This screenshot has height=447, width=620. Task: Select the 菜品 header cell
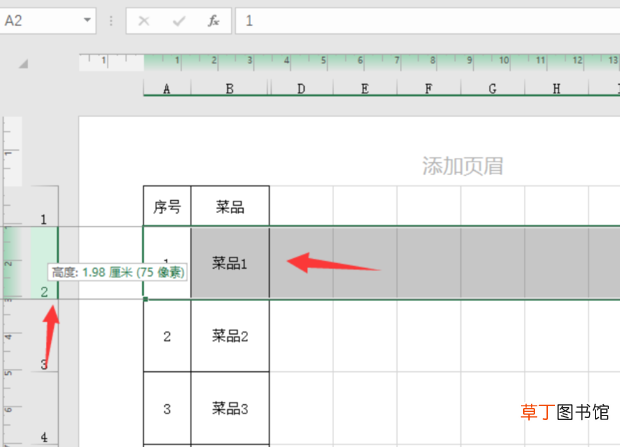230,206
